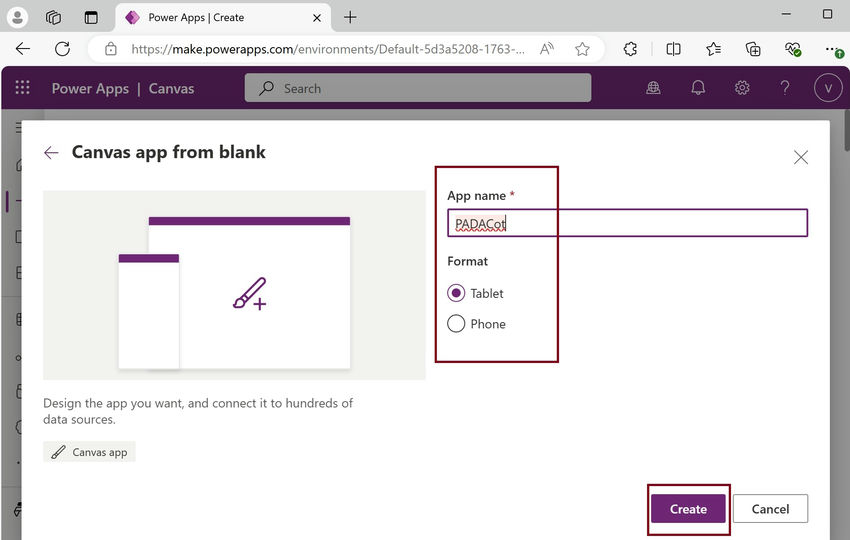The image size is (850, 540).
Task: Add this page to favorites star
Action: [582, 49]
